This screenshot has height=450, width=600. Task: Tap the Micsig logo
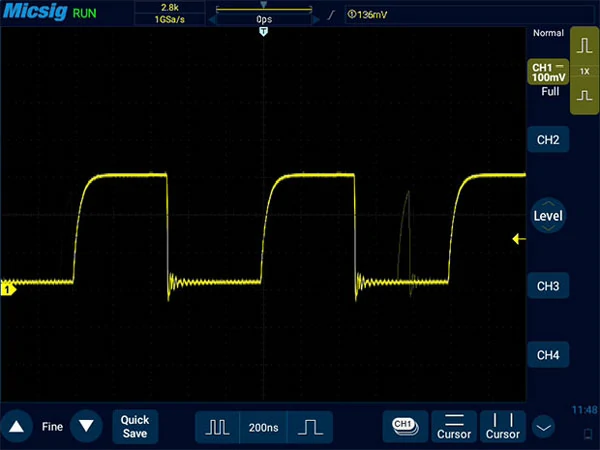35,11
